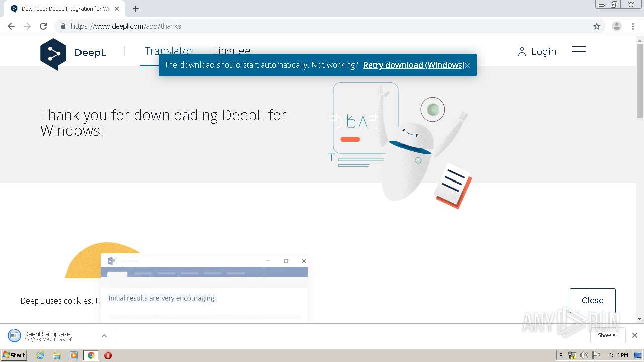Retry the Windows download link

click(414, 65)
